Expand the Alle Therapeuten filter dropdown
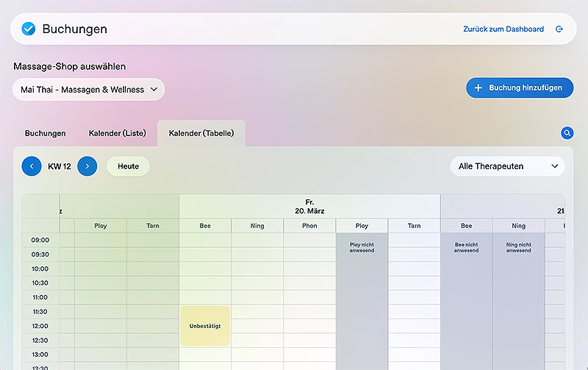Image resolution: width=588 pixels, height=370 pixels. (507, 166)
